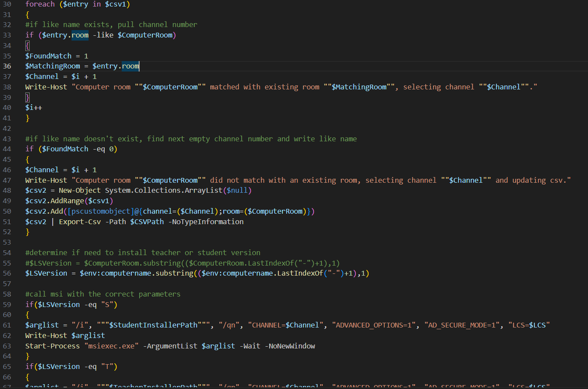This screenshot has height=389, width=588.
Task: Click the -like operator on line 33
Action: tap(103, 35)
